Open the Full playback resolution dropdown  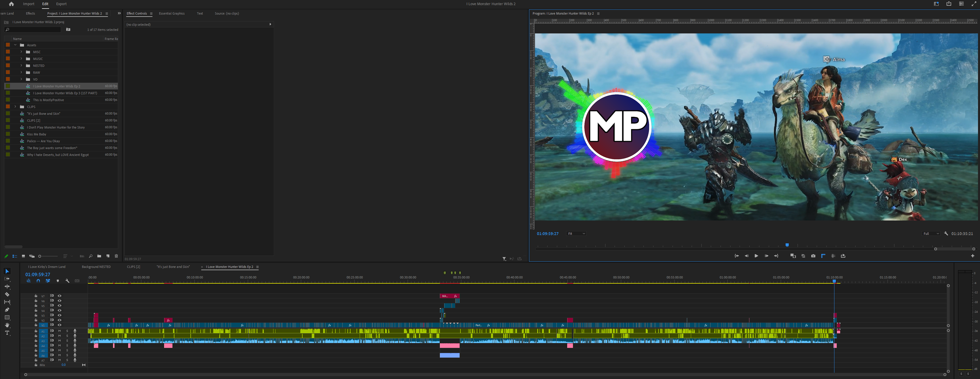point(931,234)
